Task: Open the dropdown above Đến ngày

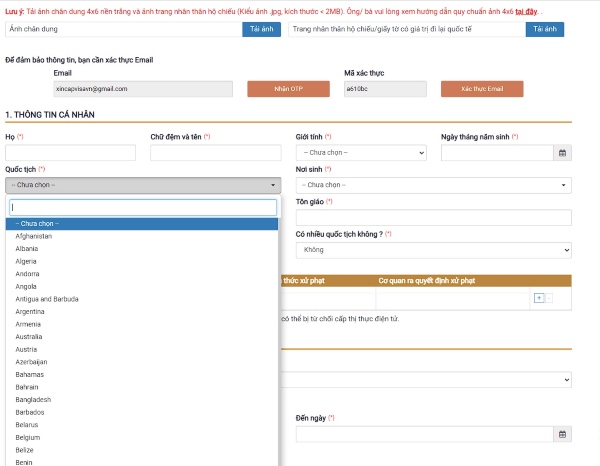Action: [426, 380]
